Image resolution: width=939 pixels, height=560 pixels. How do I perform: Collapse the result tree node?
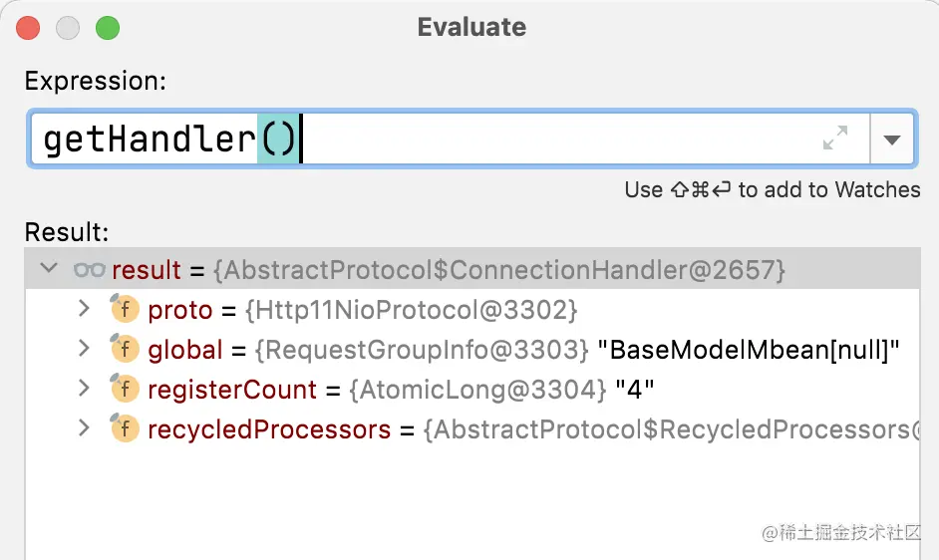tap(49, 268)
